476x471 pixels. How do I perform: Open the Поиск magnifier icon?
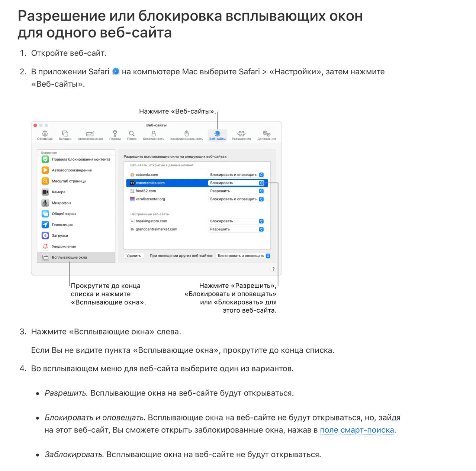click(x=132, y=133)
